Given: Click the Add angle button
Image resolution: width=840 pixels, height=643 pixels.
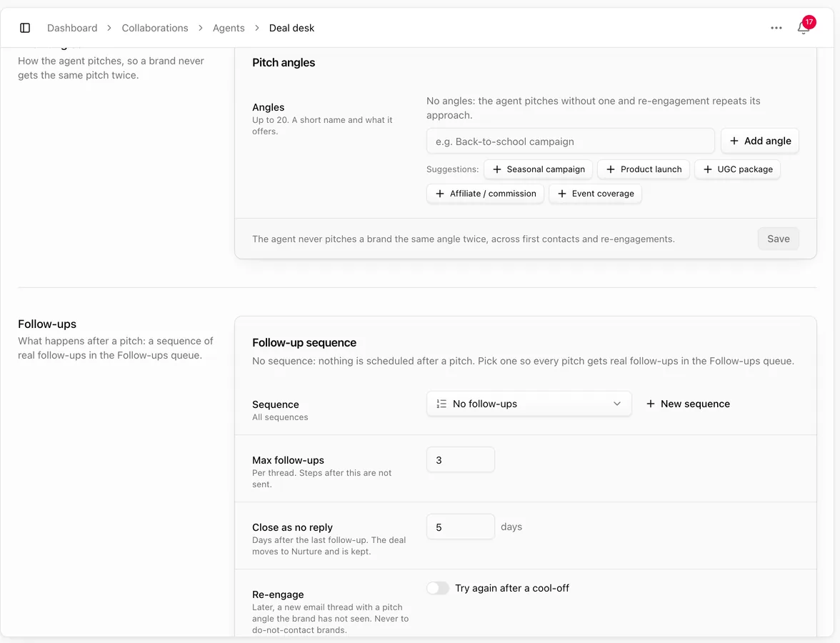Looking at the screenshot, I should click(x=760, y=141).
